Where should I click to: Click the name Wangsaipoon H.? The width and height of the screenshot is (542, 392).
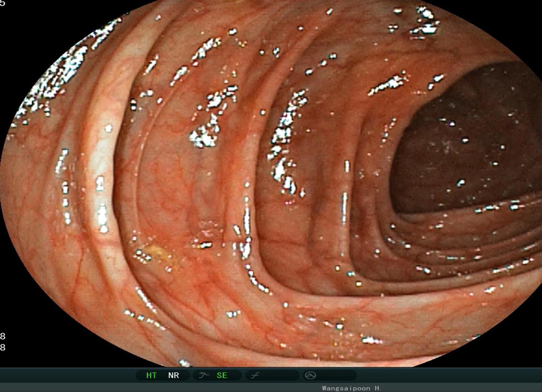click(352, 388)
